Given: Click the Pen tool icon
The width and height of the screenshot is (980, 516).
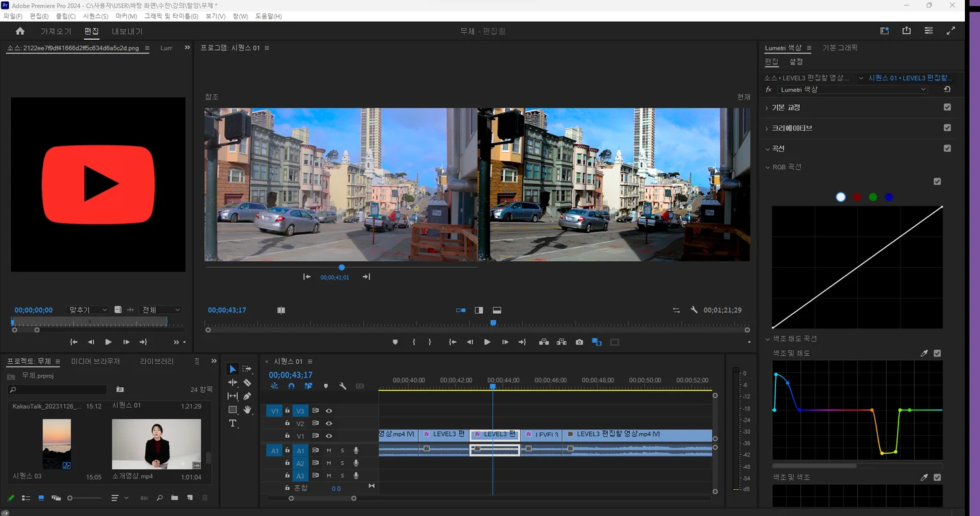Looking at the screenshot, I should tap(247, 396).
